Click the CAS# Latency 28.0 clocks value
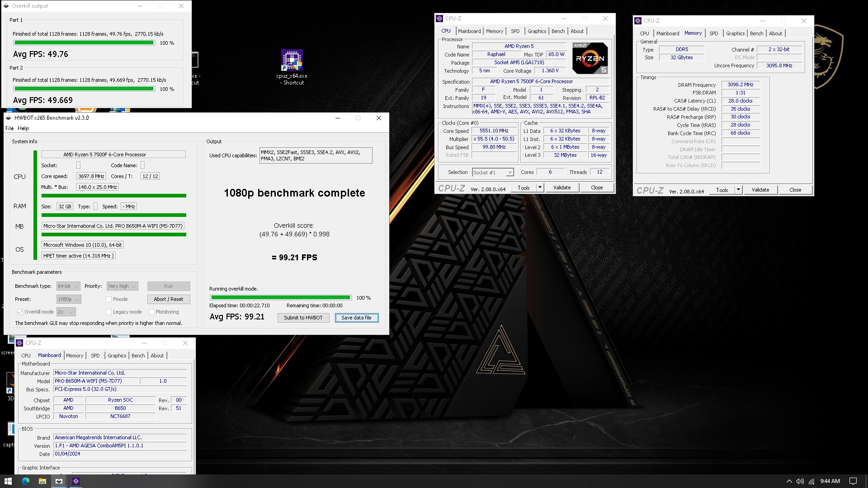Viewport: 868px width, 488px height. [741, 101]
